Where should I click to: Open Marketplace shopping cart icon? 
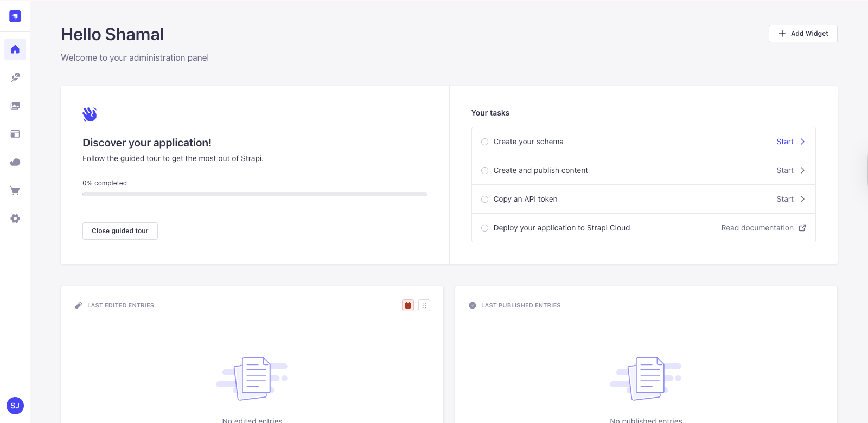[x=15, y=190]
